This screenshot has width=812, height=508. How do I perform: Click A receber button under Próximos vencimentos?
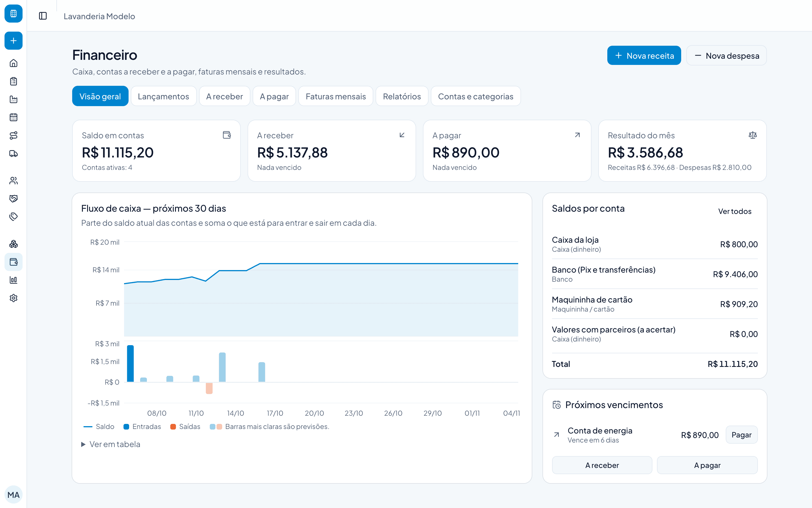602,465
